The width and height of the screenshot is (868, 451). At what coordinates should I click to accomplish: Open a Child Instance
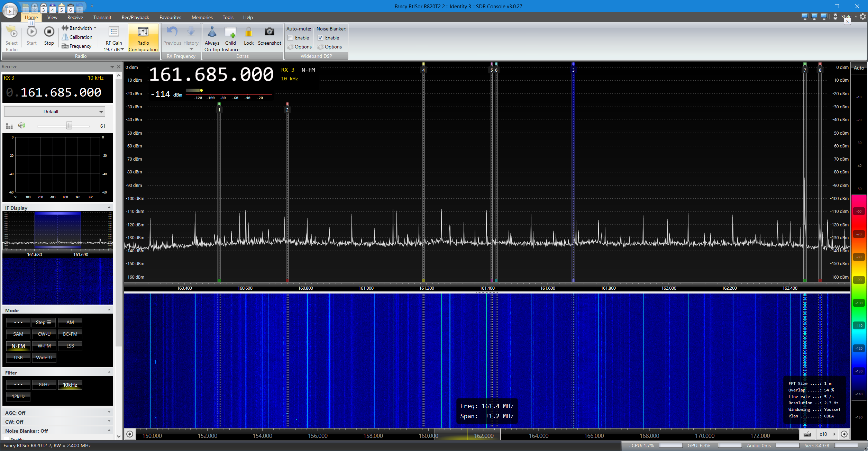tap(230, 32)
